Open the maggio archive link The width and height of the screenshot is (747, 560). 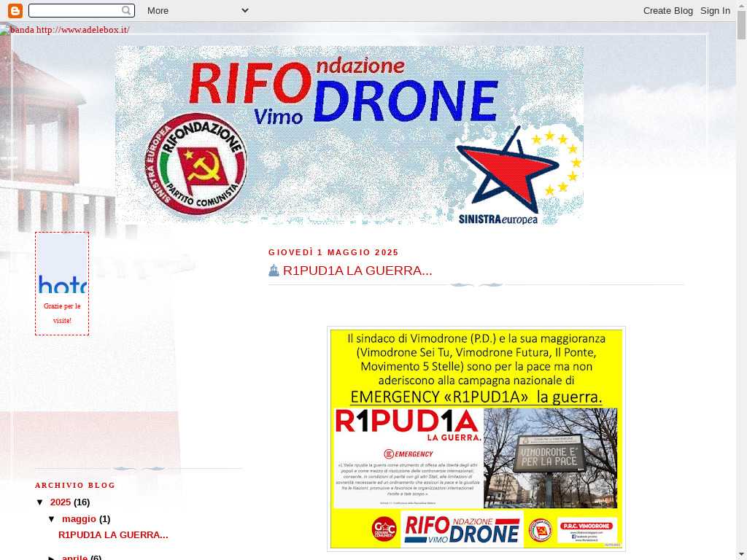79,519
